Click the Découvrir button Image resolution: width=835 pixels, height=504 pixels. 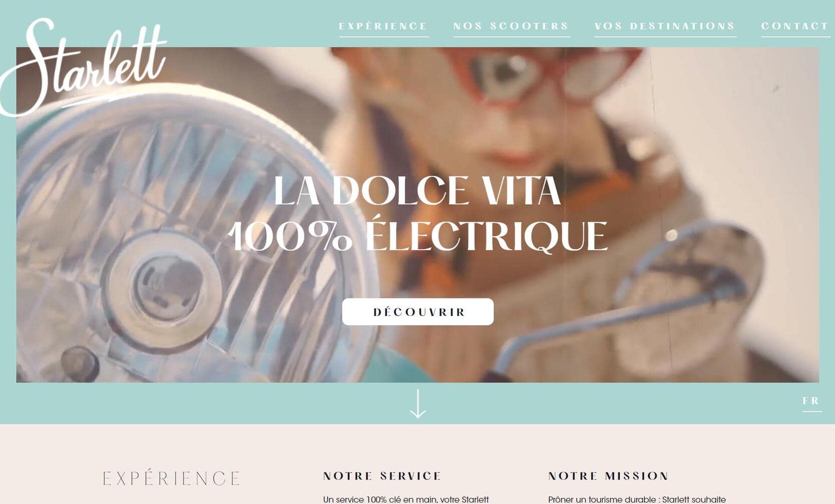[417, 312]
